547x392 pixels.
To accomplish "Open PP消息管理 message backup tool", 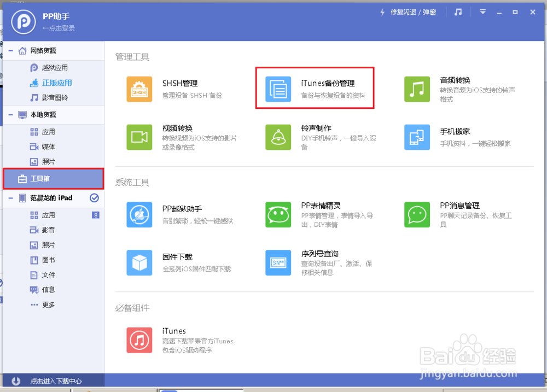I will pyautogui.click(x=417, y=214).
